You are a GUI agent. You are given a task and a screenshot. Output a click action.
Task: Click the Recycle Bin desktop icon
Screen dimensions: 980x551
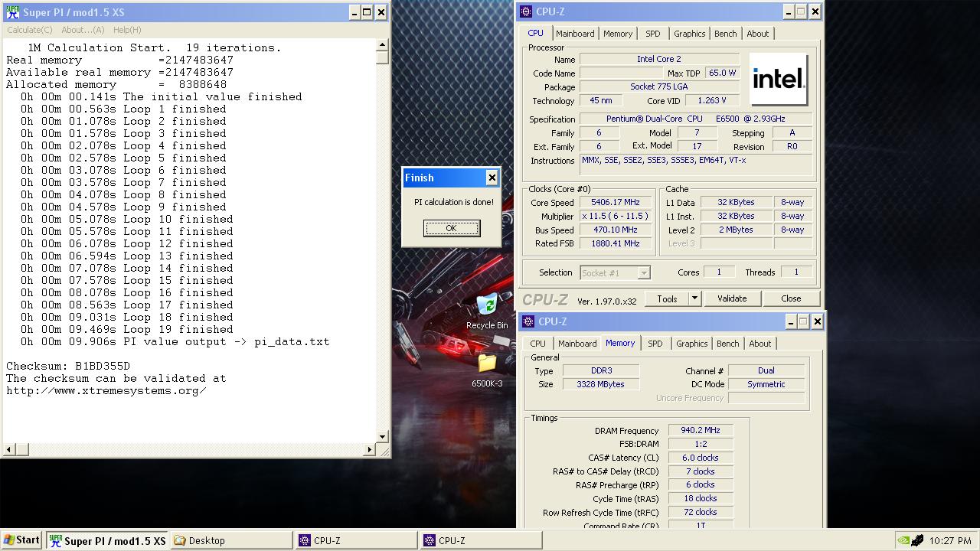tap(487, 312)
